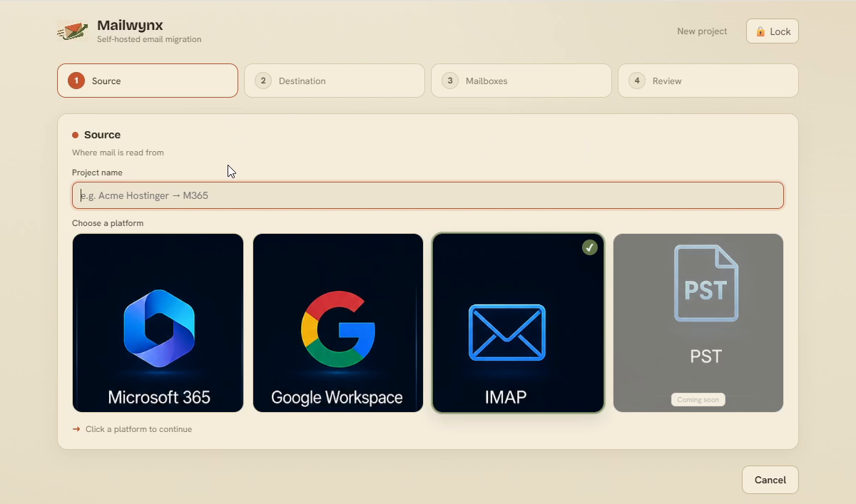
Task: Click the step 2 number badge
Action: [263, 81]
